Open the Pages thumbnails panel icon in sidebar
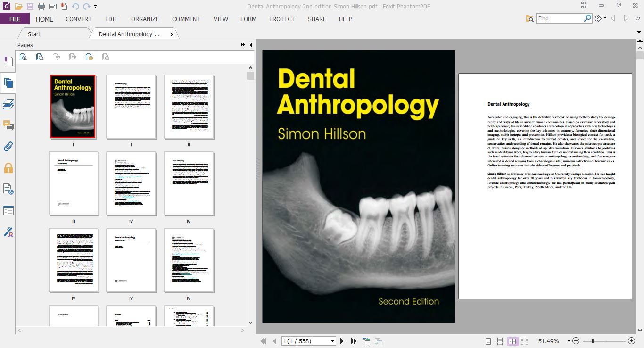This screenshot has width=644, height=348. (8, 83)
